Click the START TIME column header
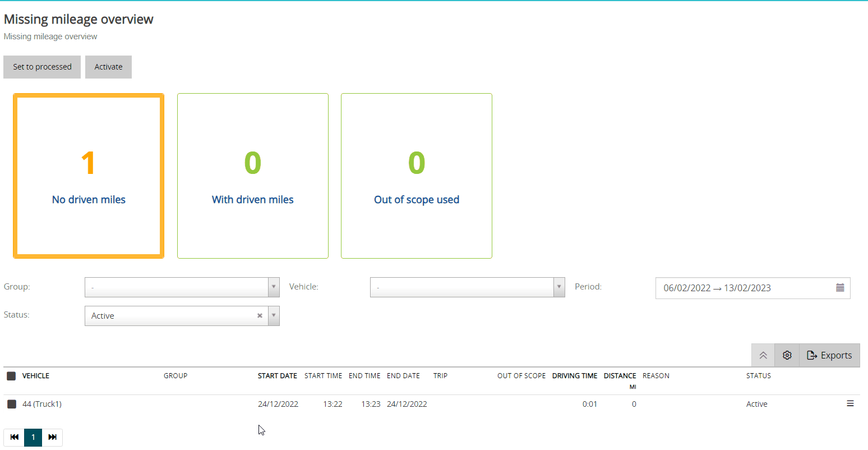Image resolution: width=868 pixels, height=450 pixels. coord(323,376)
